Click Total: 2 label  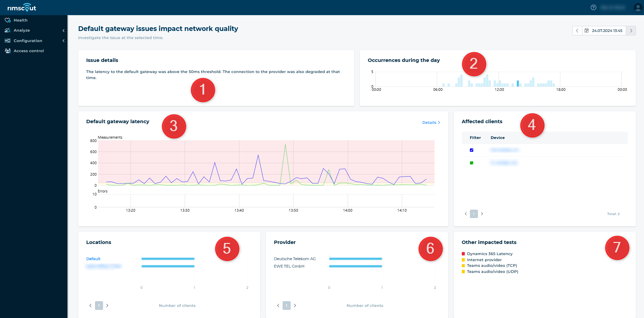613,214
